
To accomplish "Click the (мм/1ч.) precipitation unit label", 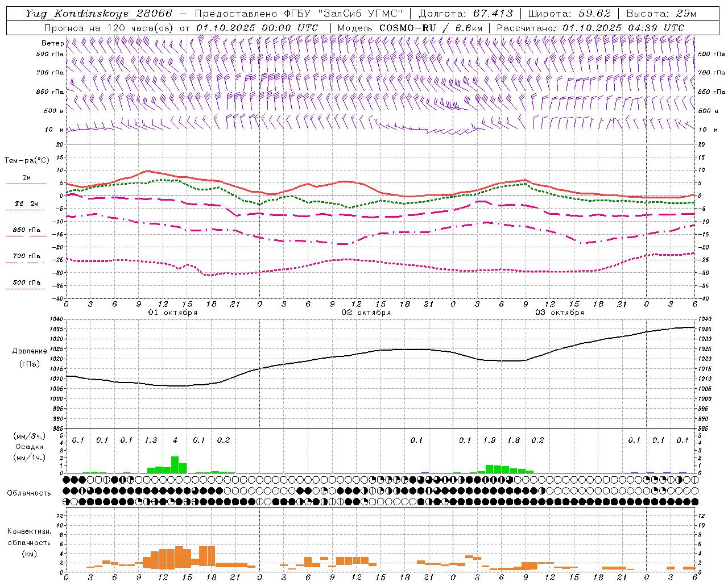I will tap(29, 458).
